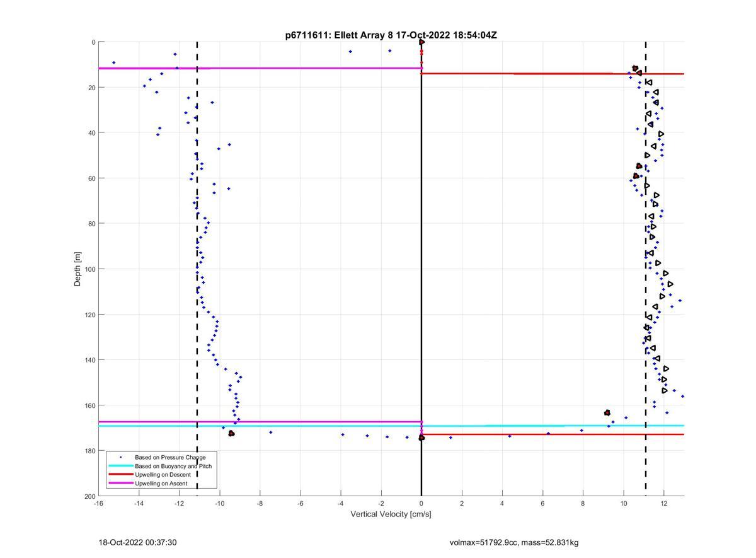756x558 pixels.
Task: Click x-axis tick label '6'
Action: 542,503
